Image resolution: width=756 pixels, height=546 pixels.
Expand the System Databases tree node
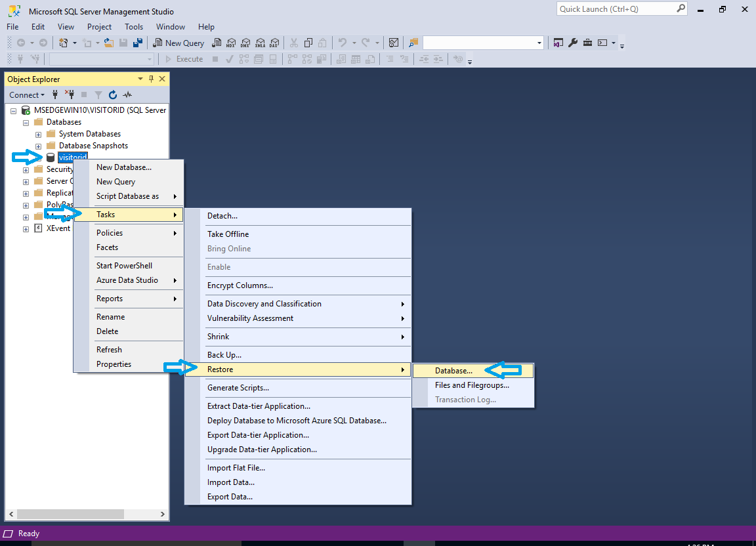click(x=38, y=134)
